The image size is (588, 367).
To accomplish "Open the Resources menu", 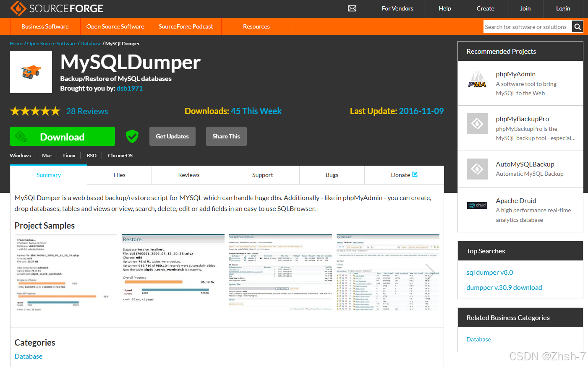I will click(x=256, y=26).
